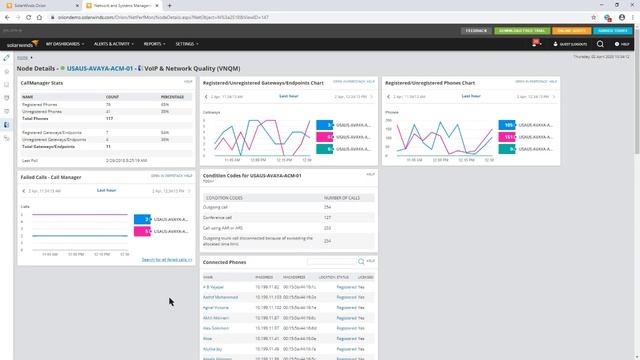
Task: Go to next time period in Phones chart
Action: pos(554,97)
